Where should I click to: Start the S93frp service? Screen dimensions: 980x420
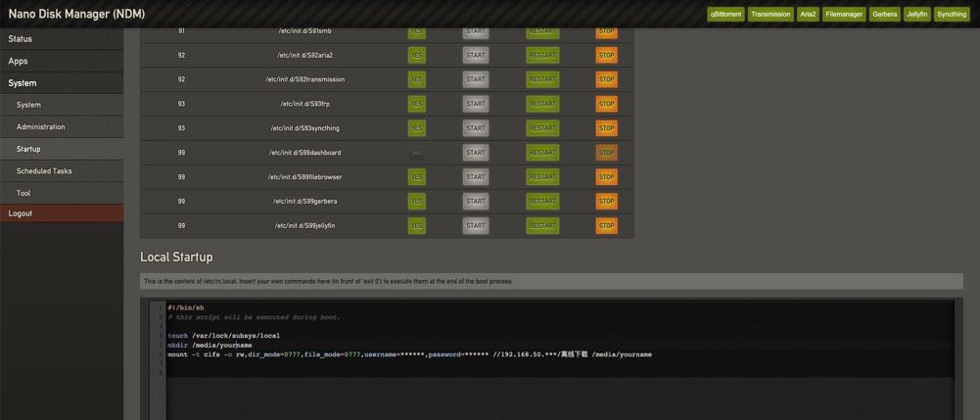pyautogui.click(x=476, y=104)
